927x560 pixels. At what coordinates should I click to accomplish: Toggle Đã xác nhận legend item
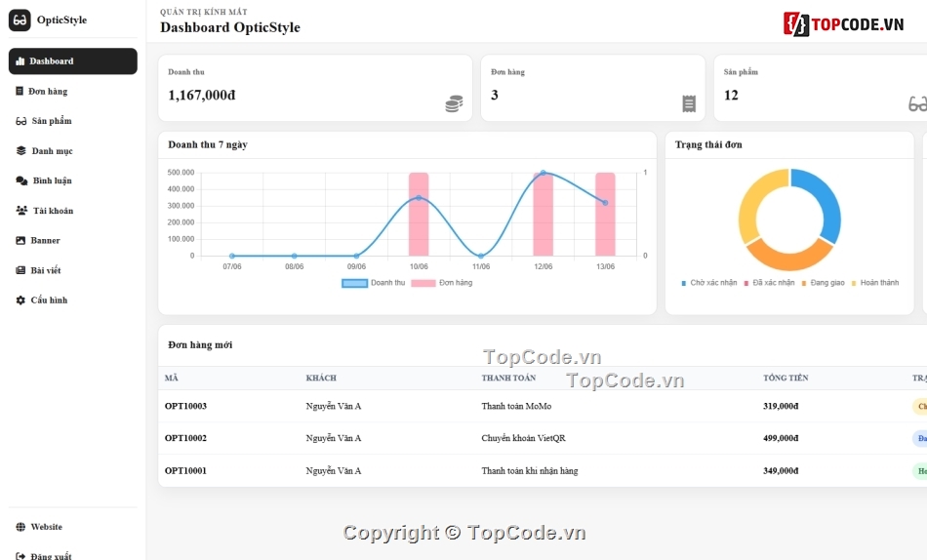click(769, 283)
